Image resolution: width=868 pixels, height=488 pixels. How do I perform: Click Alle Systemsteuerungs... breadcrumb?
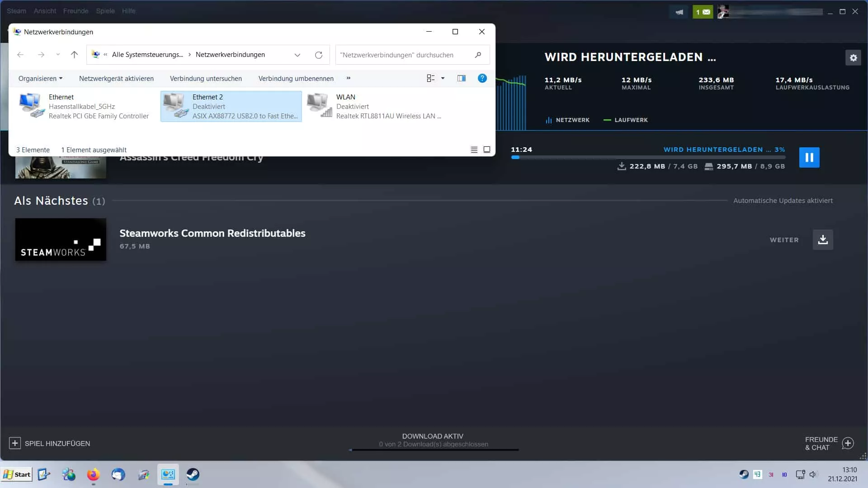coord(147,55)
